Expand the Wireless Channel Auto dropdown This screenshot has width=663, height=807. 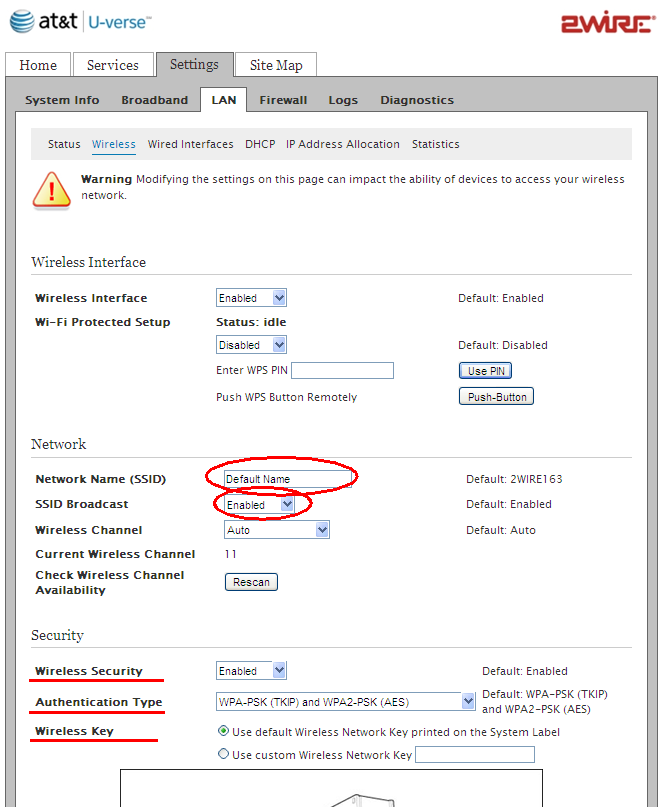click(276, 530)
